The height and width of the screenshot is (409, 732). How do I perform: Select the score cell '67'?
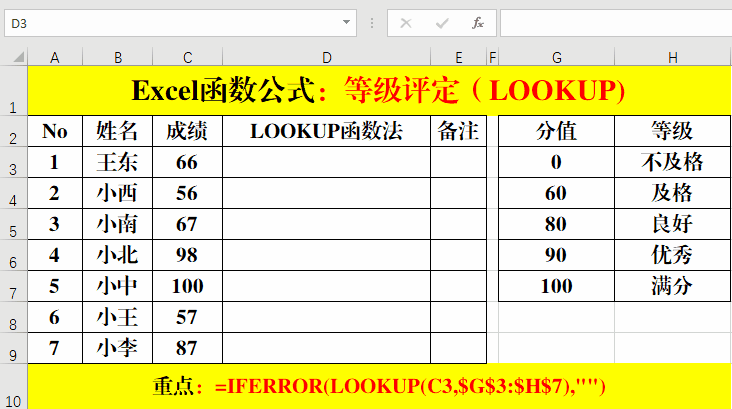[188, 224]
